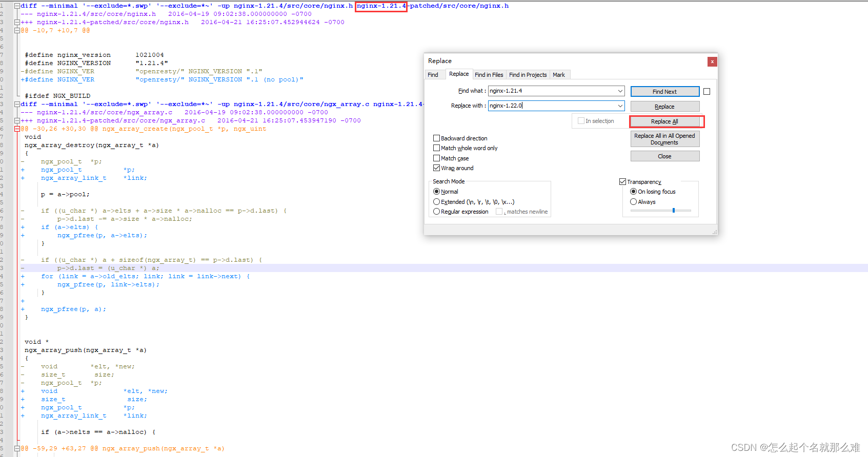Image resolution: width=868 pixels, height=457 pixels.
Task: Collapse fold at '+++ nginx-1.21.4-patched/src/core/nginx.h' line
Action: 17,22
